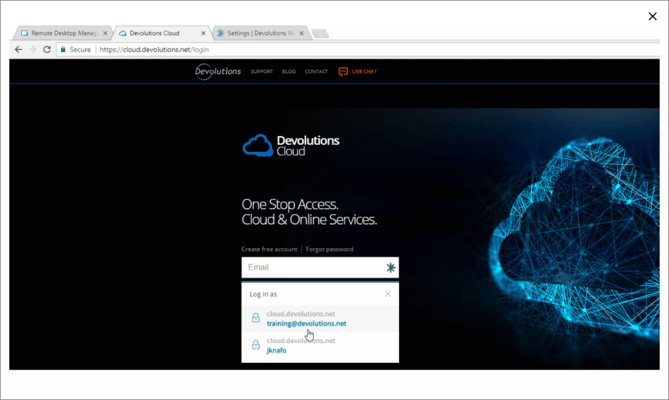Open a new browser tab
Image resolution: width=669 pixels, height=400 pixels.
tap(320, 33)
